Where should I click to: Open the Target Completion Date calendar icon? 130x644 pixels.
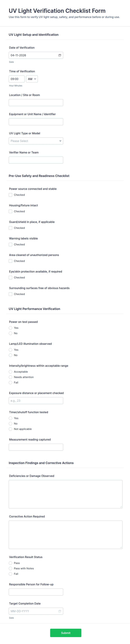(60, 611)
